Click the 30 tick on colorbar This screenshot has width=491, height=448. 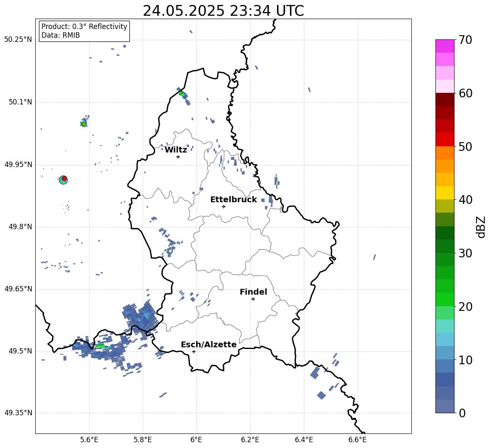click(x=465, y=253)
